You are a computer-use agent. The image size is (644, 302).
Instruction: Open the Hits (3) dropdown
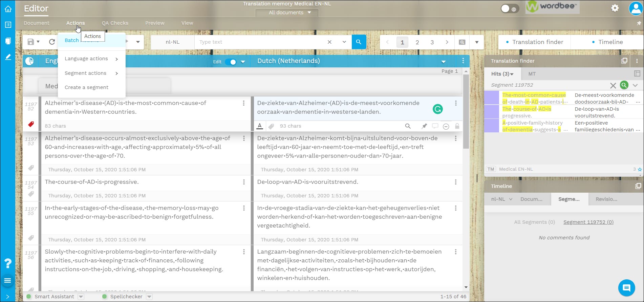pyautogui.click(x=502, y=74)
